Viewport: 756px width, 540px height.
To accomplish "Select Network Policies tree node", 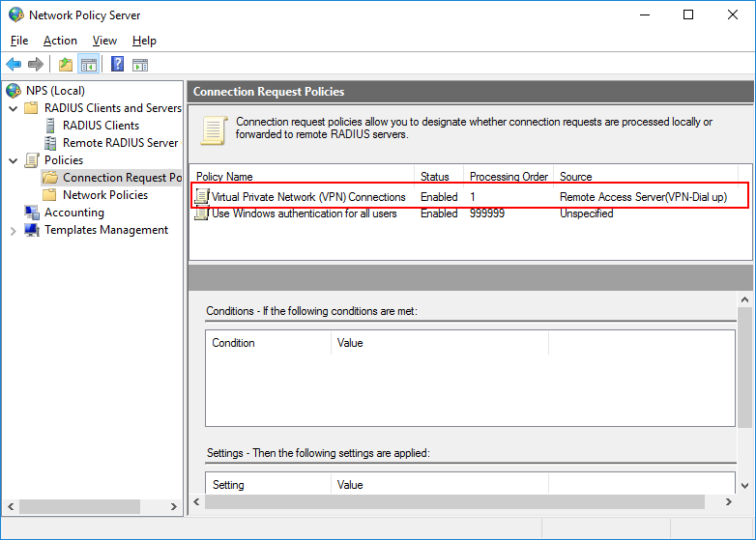I will click(x=105, y=194).
